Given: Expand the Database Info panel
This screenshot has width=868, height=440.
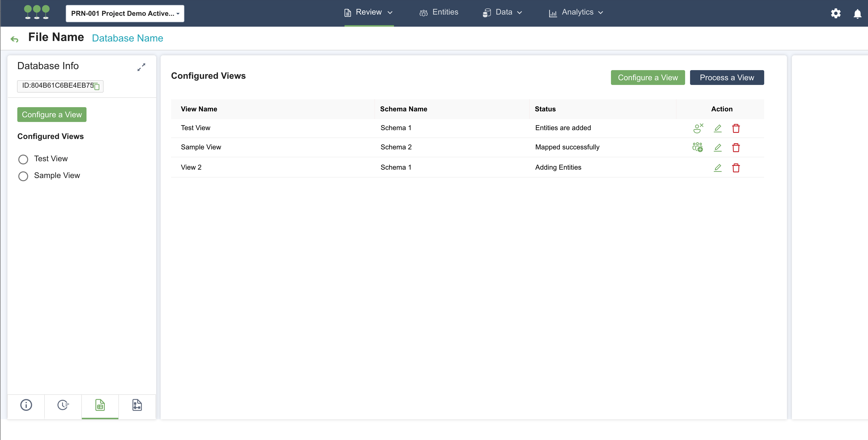Looking at the screenshot, I should [142, 67].
